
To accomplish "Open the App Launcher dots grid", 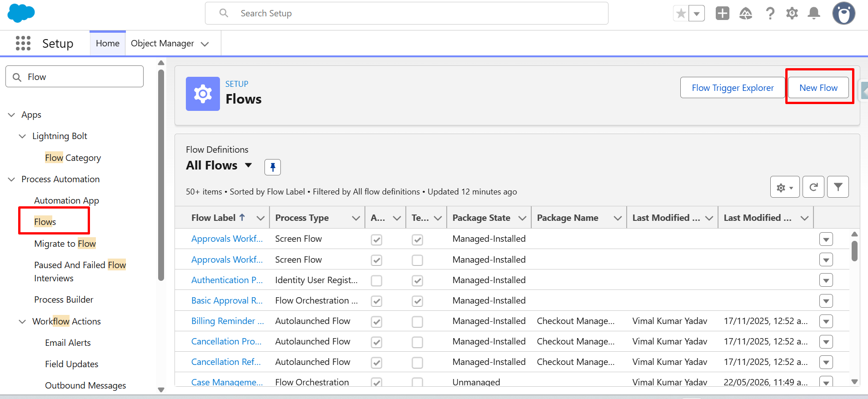I will point(23,43).
